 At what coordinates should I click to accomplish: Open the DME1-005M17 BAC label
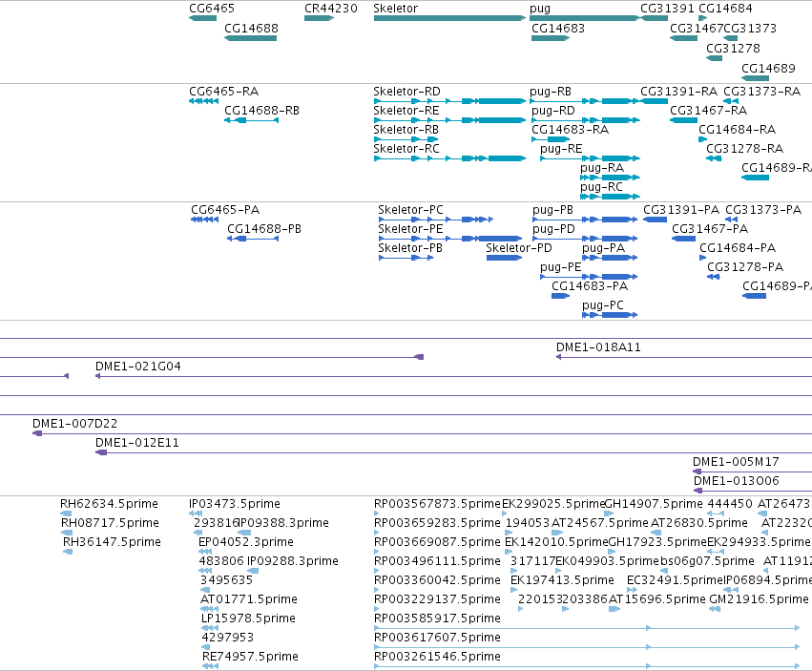pos(736,462)
